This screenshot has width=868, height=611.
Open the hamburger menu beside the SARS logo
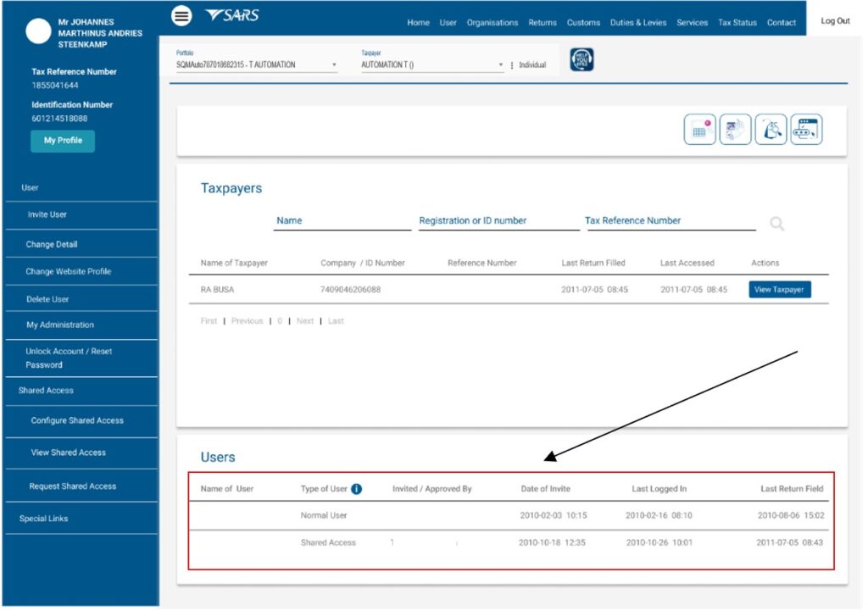pyautogui.click(x=181, y=15)
